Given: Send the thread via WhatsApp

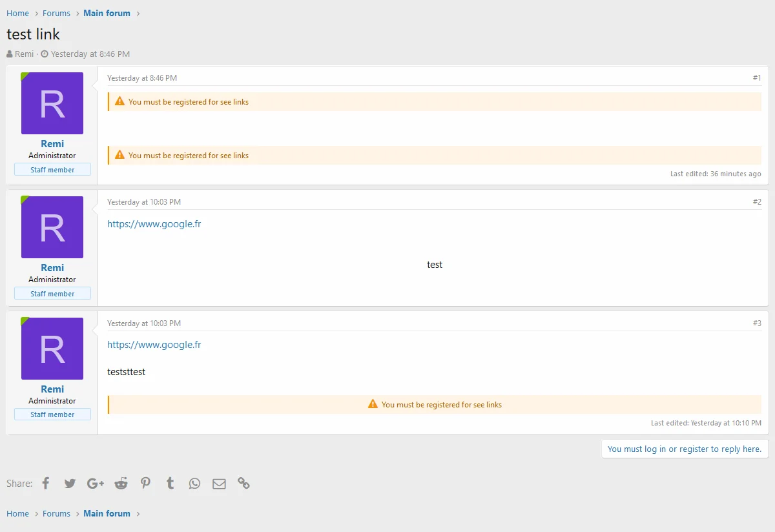Looking at the screenshot, I should [x=194, y=483].
